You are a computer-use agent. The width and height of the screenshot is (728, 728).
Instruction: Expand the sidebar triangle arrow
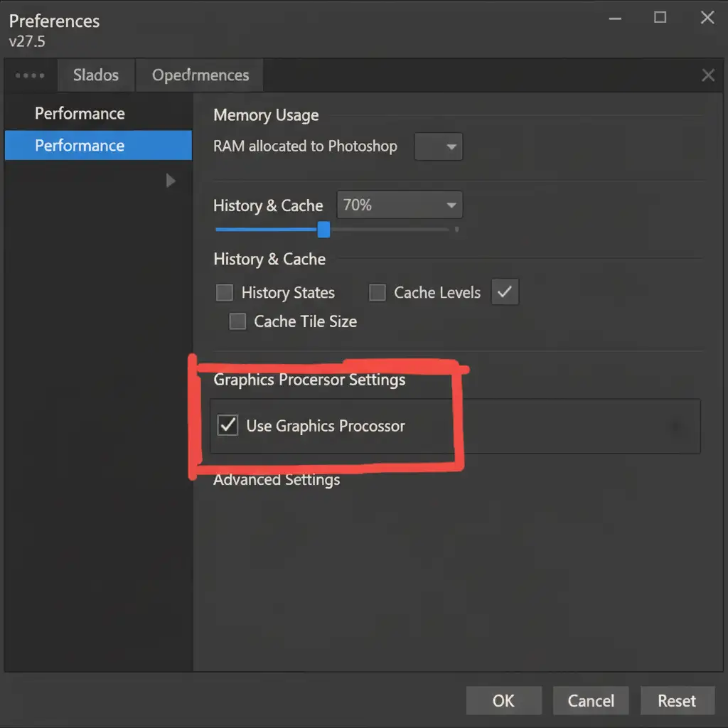pyautogui.click(x=171, y=181)
